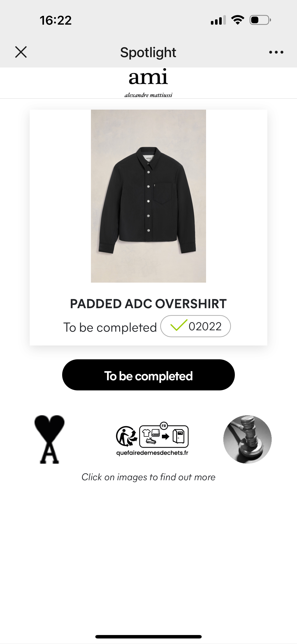Tap the green checkmark in the badge
This screenshot has width=297, height=644.
(178, 325)
